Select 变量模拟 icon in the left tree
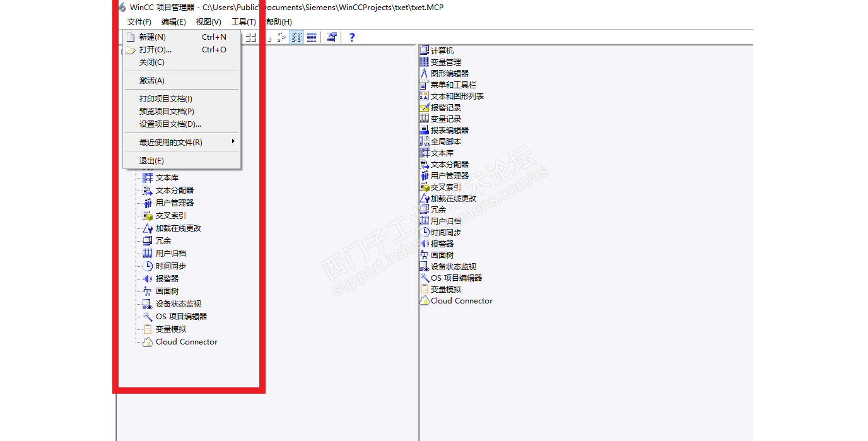Viewport: 868px width, 441px height. (x=148, y=329)
